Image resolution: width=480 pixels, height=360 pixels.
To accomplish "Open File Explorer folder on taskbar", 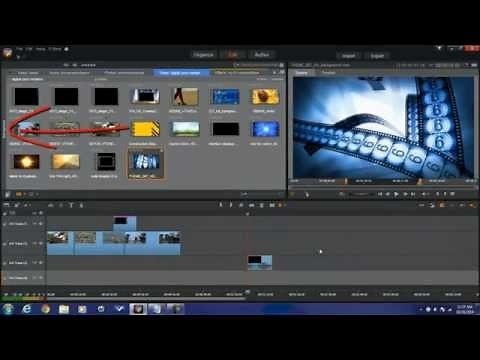I will coord(64,309).
